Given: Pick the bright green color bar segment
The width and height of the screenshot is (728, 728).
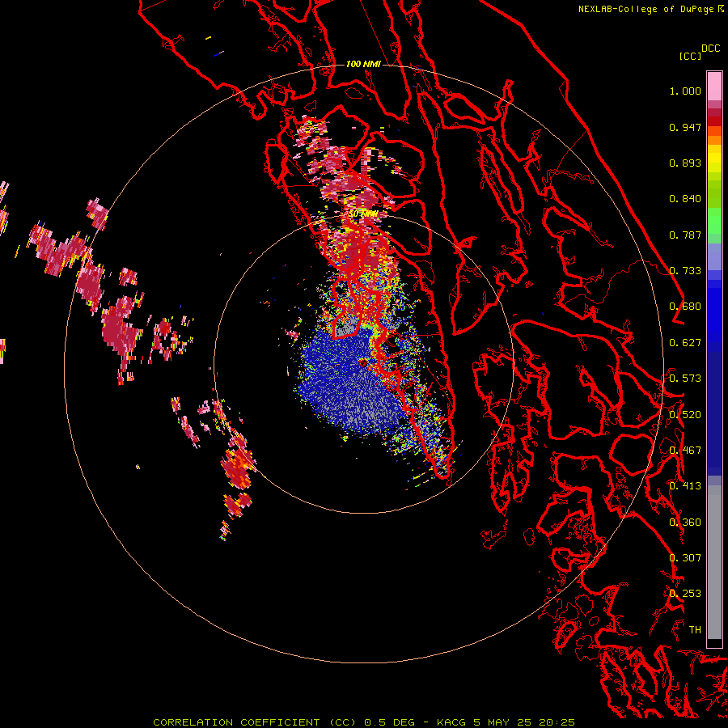Looking at the screenshot, I should [x=714, y=221].
